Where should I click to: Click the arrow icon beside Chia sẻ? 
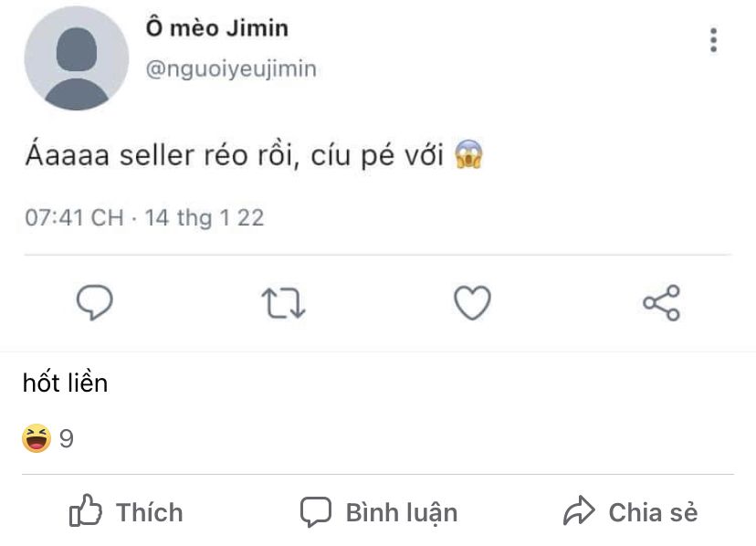tap(579, 511)
